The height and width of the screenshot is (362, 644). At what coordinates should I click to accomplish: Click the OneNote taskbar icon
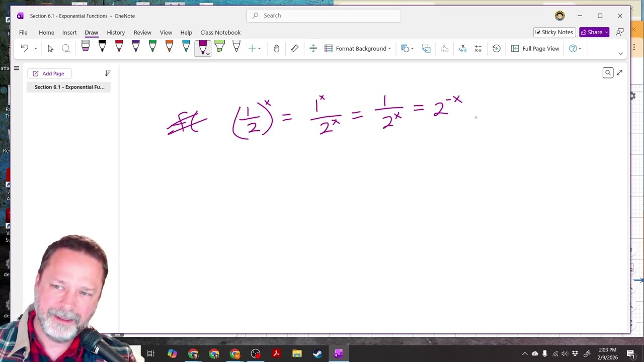(338, 353)
